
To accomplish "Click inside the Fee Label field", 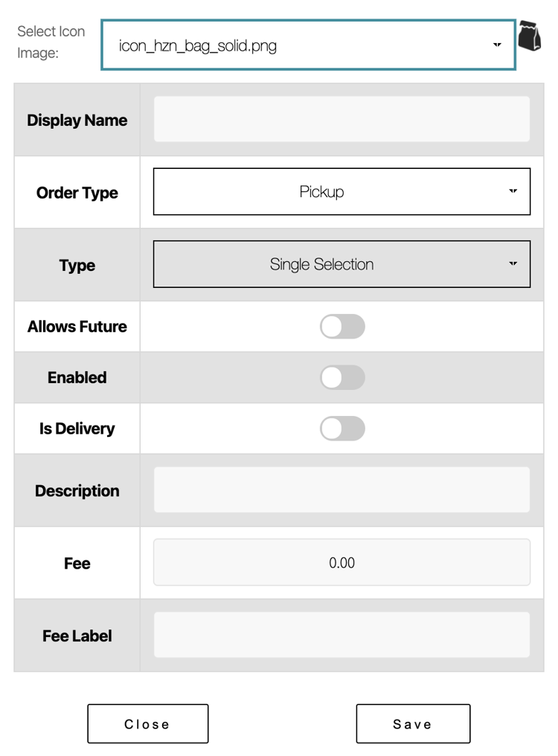I will [341, 635].
